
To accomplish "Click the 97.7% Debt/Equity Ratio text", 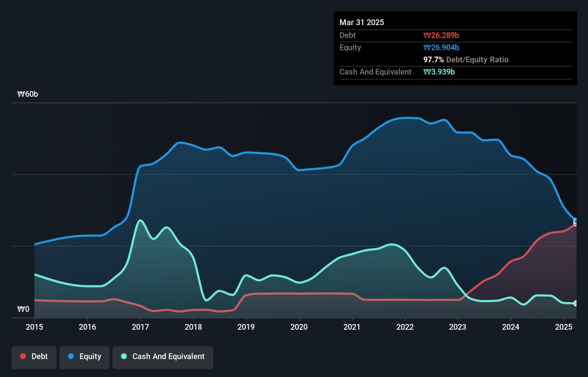I will pyautogui.click(x=466, y=60).
